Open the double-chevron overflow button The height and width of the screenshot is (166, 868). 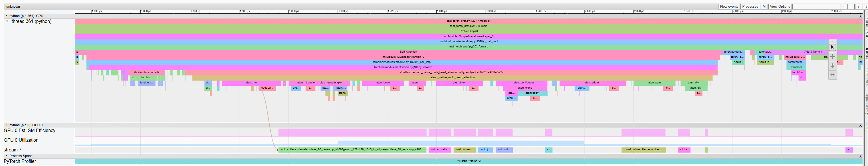858,6
